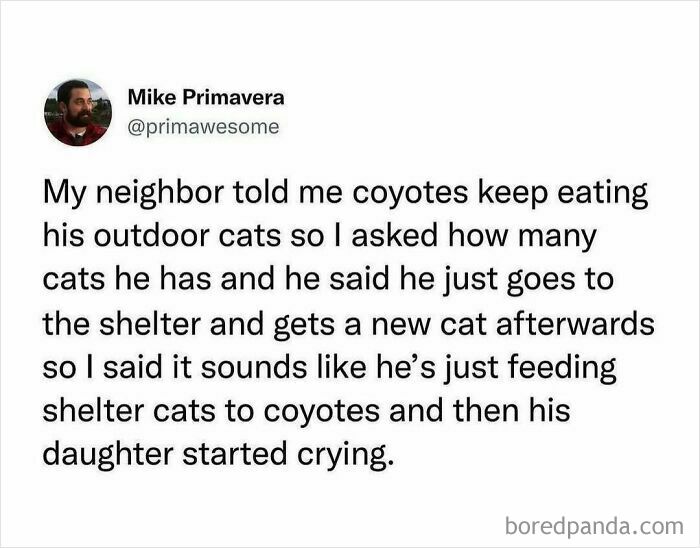Select the line starting "so I said"
This screenshot has width=700, height=548.
pyautogui.click(x=328, y=366)
